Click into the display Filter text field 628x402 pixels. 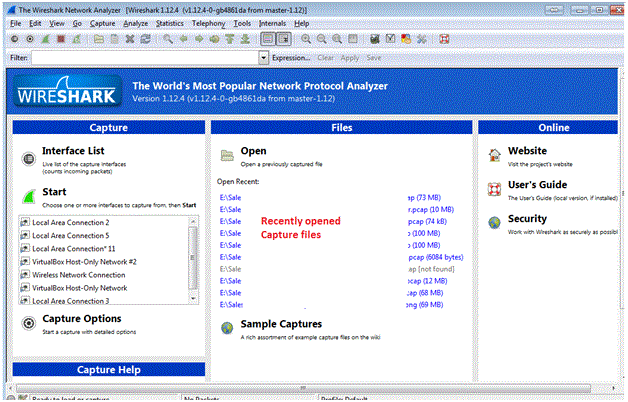[x=145, y=58]
